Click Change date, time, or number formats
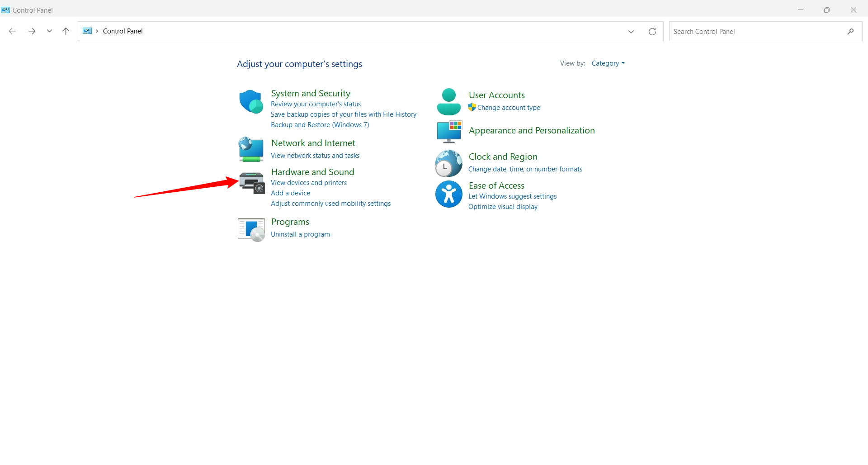868x465 pixels. tap(525, 169)
